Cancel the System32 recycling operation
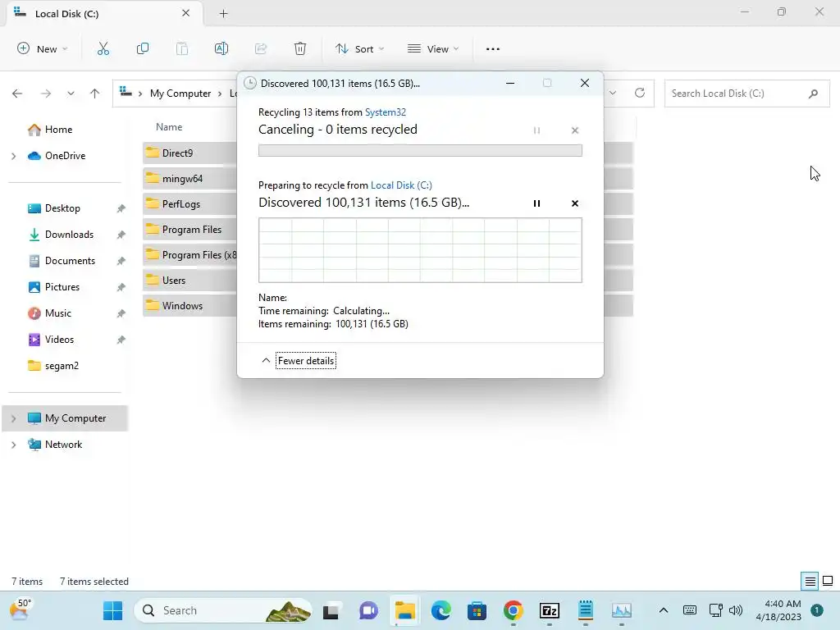 (575, 130)
